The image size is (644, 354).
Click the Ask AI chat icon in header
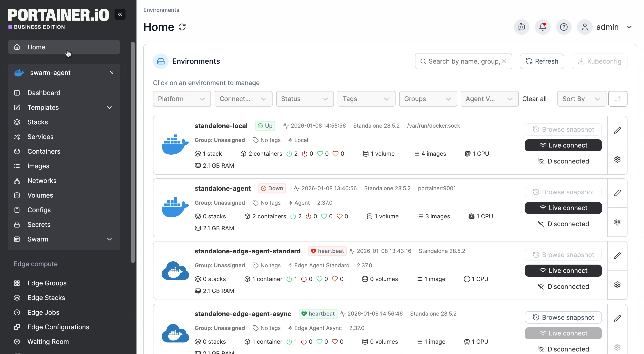521,27
